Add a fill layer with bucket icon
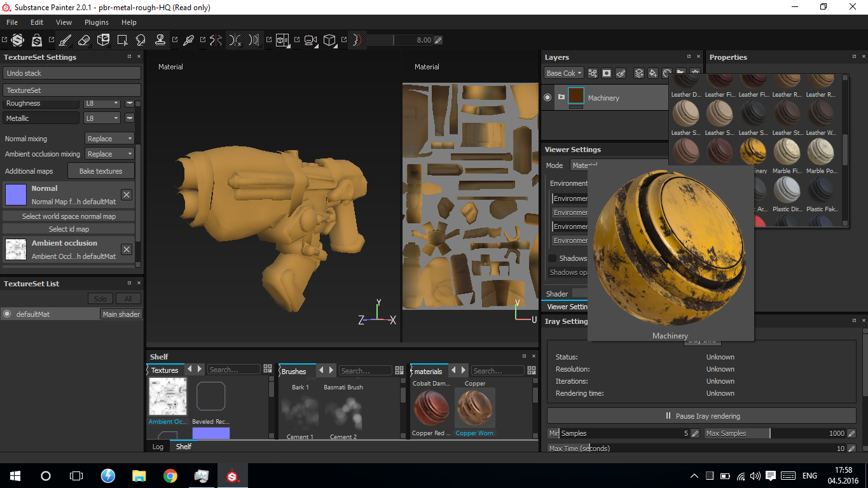 653,73
